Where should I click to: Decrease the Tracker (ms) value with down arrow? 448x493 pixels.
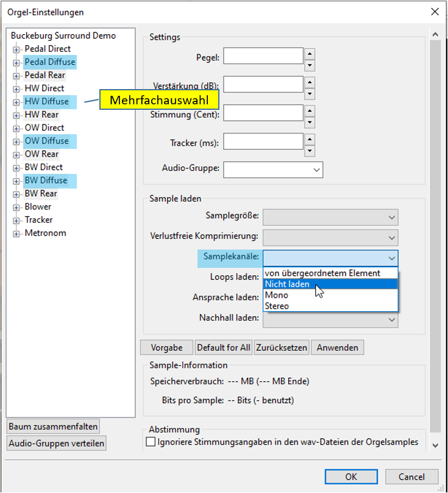point(310,151)
